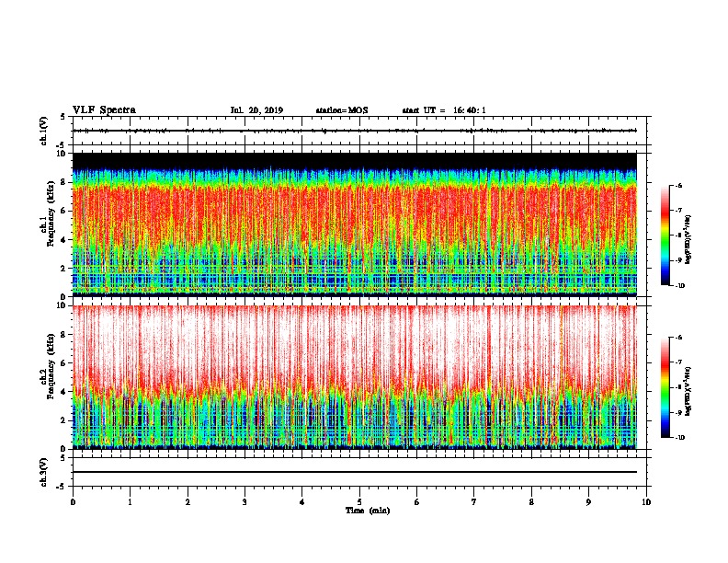Click the ch.2 frequency tick "6"
Screen dimensions: 728x563
pos(63,363)
